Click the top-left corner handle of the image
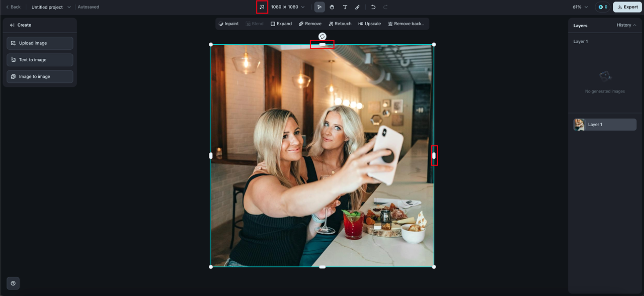The width and height of the screenshot is (644, 296). pos(211,45)
